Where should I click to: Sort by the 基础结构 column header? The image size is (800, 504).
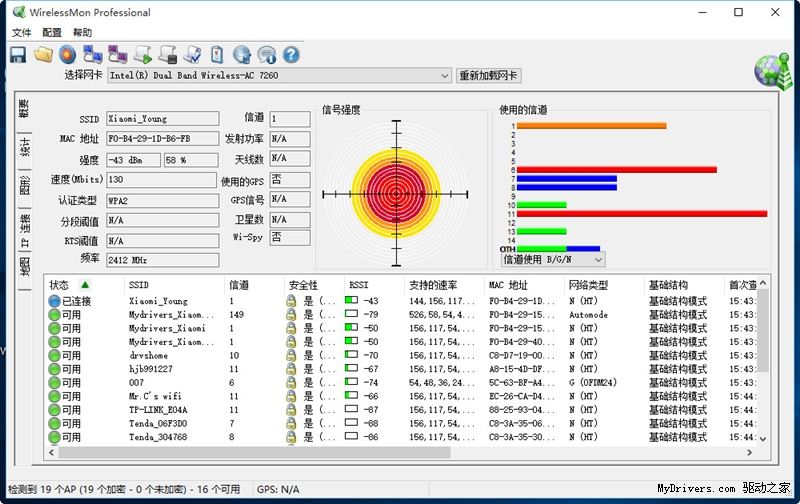(x=684, y=285)
